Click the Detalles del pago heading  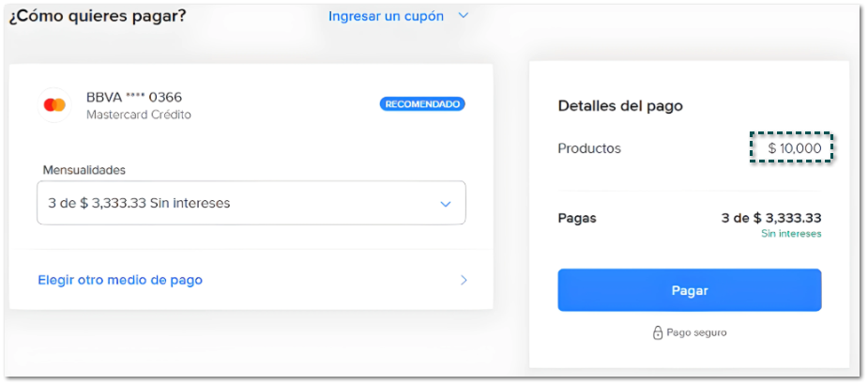pos(620,106)
